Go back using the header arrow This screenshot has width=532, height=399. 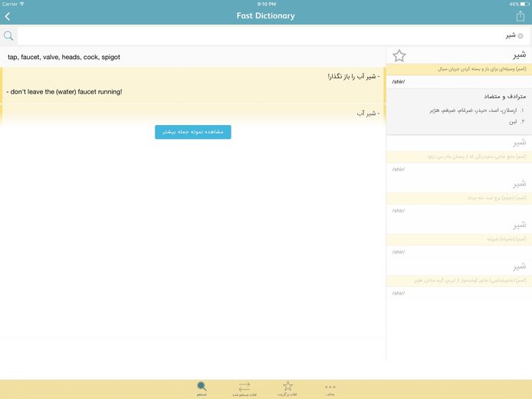tap(8, 16)
